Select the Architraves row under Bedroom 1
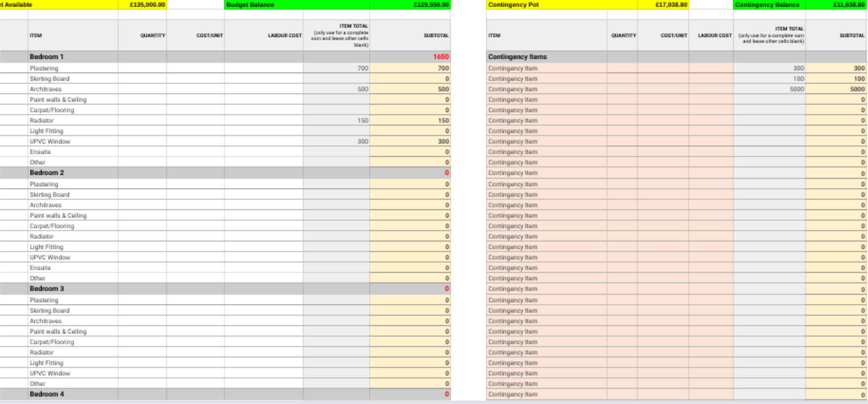 [x=45, y=89]
